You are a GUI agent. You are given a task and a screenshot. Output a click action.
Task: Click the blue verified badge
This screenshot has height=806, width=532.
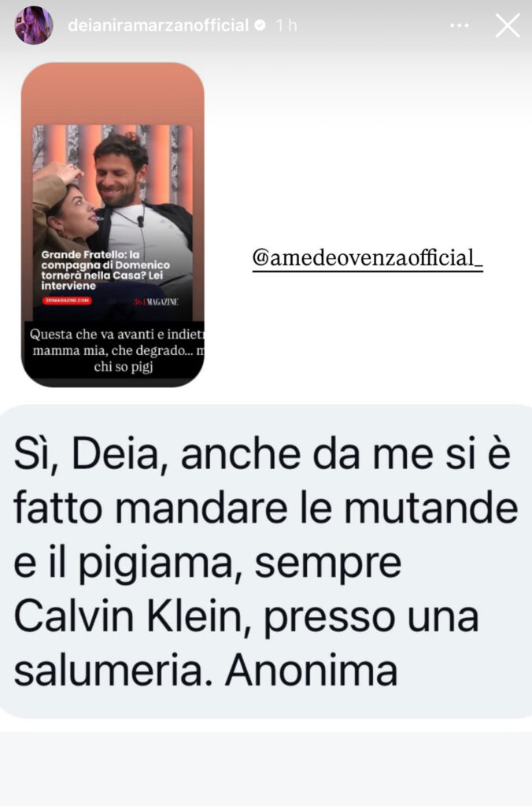(260, 24)
